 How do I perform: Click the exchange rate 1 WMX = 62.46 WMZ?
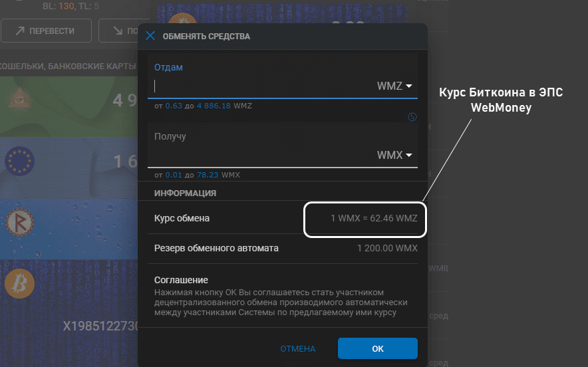[x=374, y=218]
